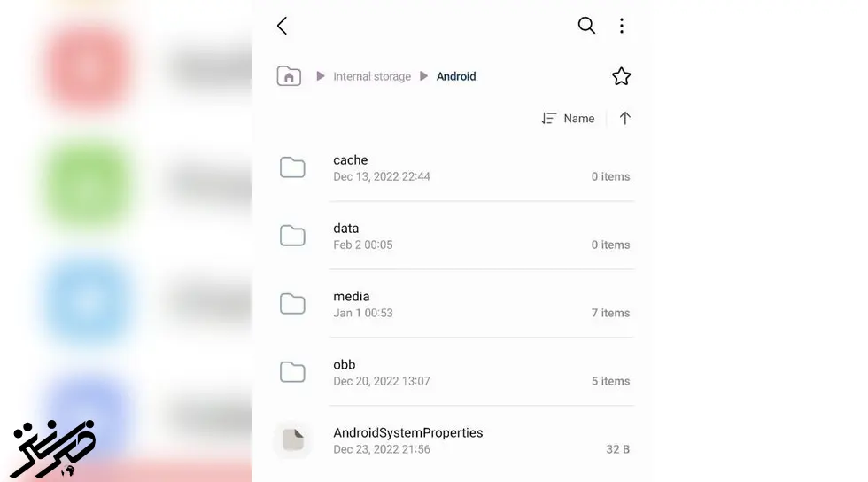Open the data folder
This screenshot has height=482, width=868.
(454, 236)
